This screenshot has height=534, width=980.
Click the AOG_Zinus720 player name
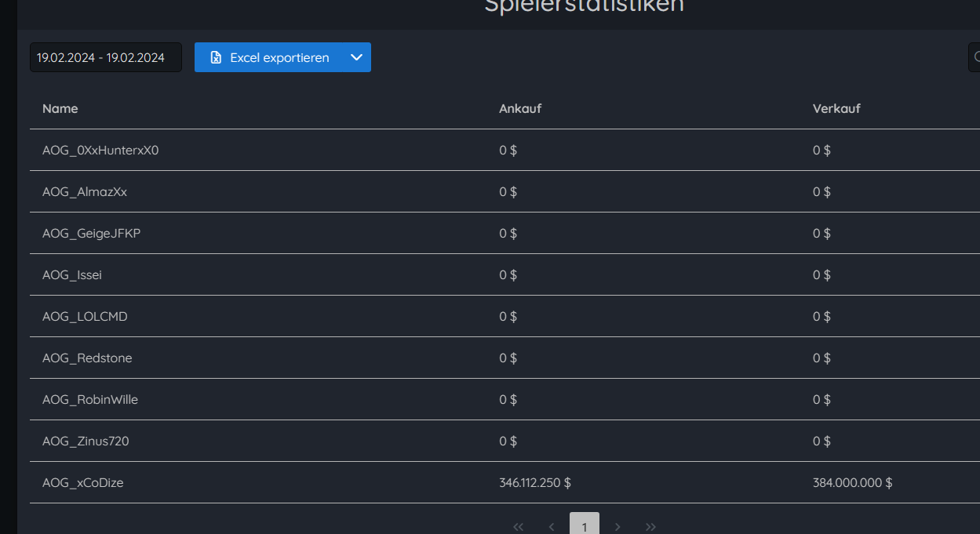(86, 441)
